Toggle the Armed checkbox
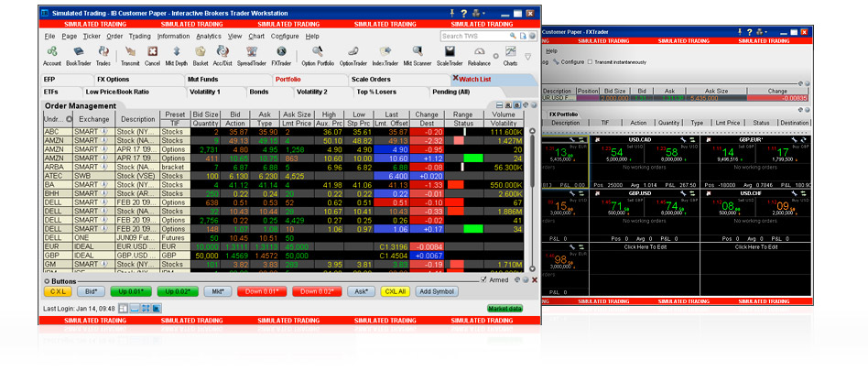 coord(483,280)
